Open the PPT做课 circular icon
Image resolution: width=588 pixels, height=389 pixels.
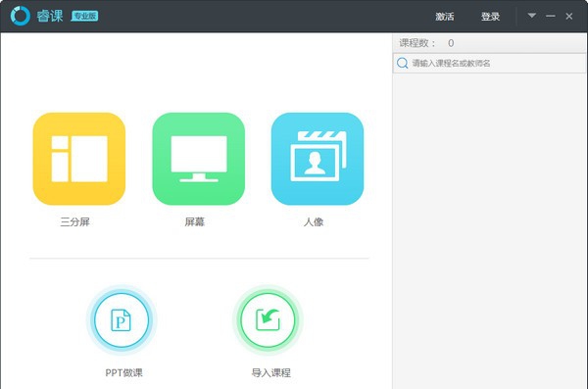click(122, 320)
